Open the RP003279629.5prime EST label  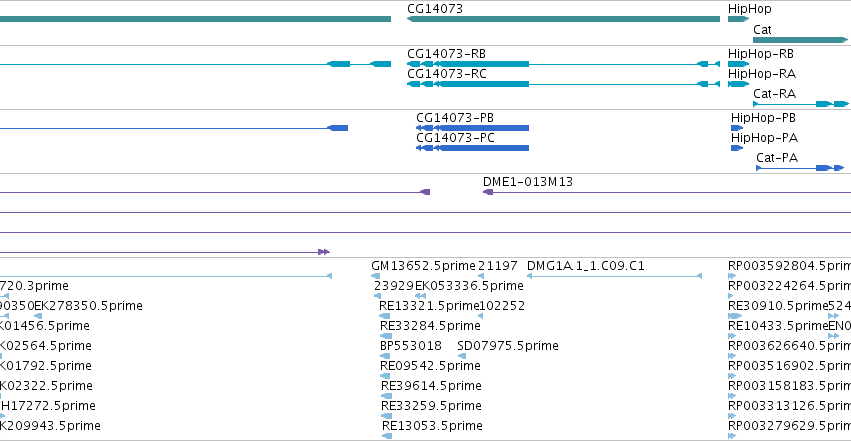point(789,426)
